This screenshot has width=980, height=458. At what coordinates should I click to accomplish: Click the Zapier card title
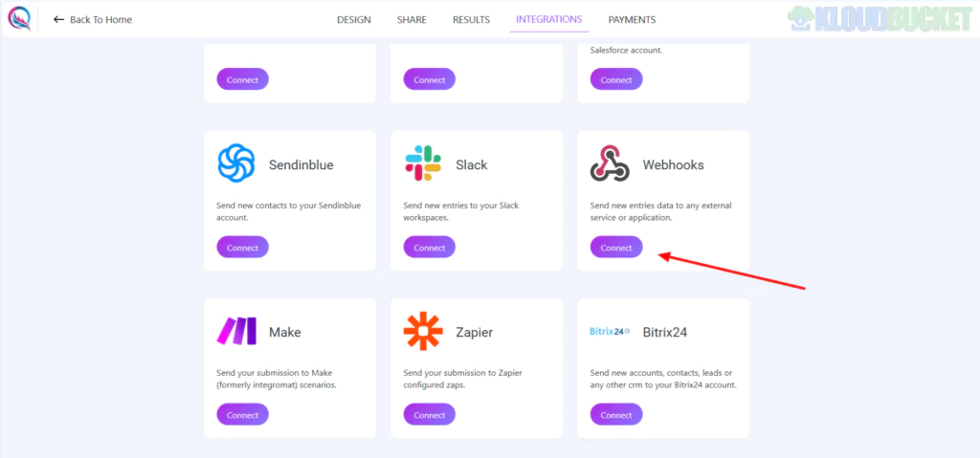[475, 333]
